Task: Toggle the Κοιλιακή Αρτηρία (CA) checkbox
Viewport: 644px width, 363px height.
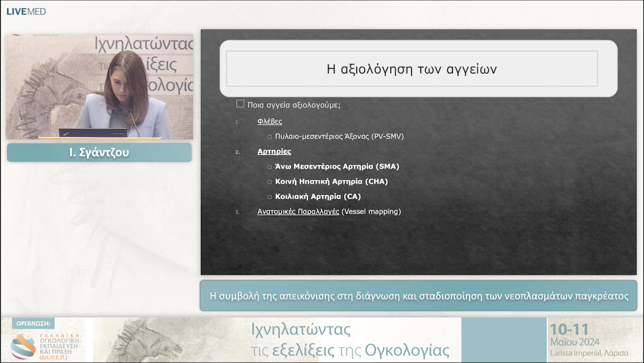Action: (269, 196)
